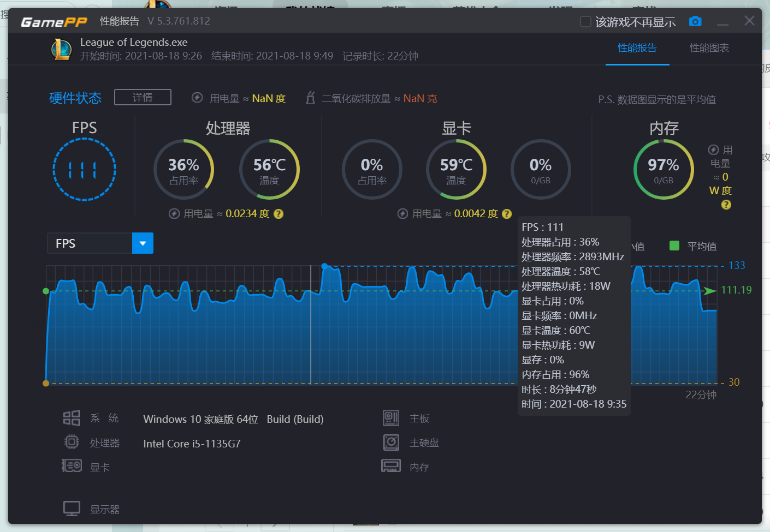Screen dimensions: 770x532
Task: Click the graphics card 0% 0/GB gauge
Action: [541, 170]
